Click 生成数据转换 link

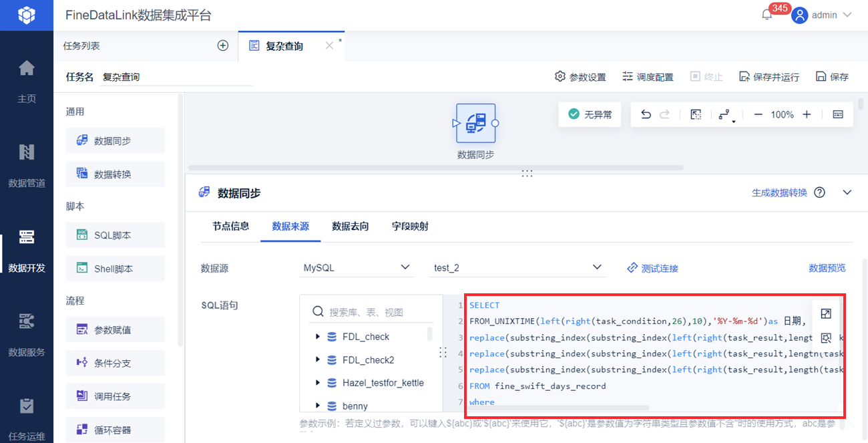click(779, 192)
